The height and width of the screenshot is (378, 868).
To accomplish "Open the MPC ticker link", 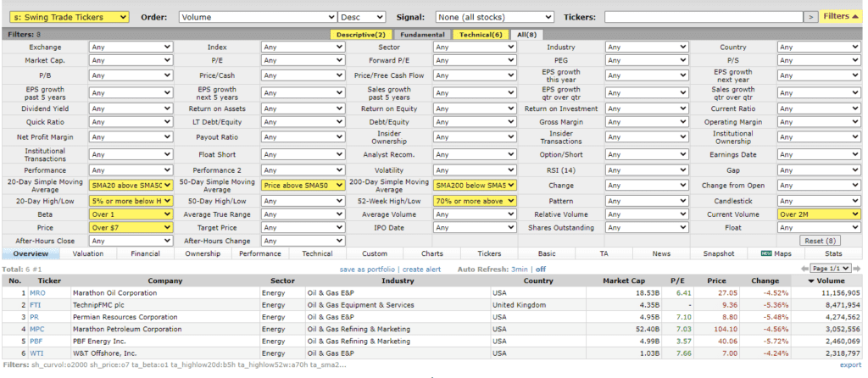I will (37, 330).
